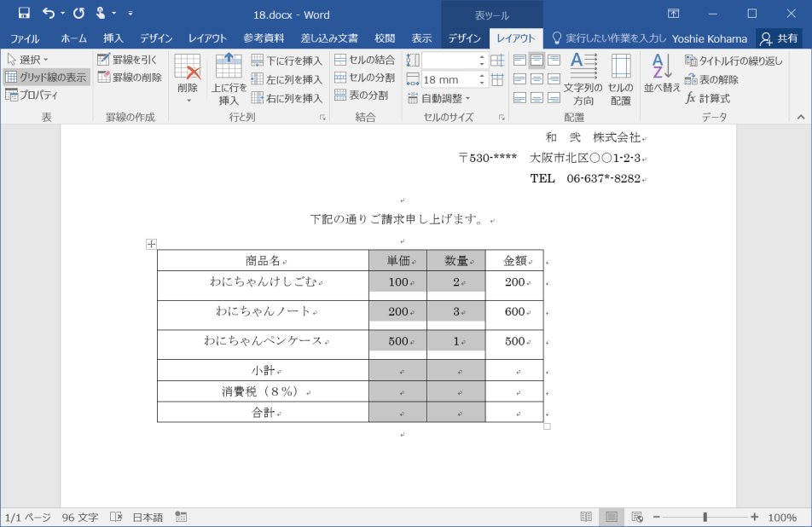Click the macro recording status icon
The width and height of the screenshot is (812, 527).
click(x=181, y=517)
